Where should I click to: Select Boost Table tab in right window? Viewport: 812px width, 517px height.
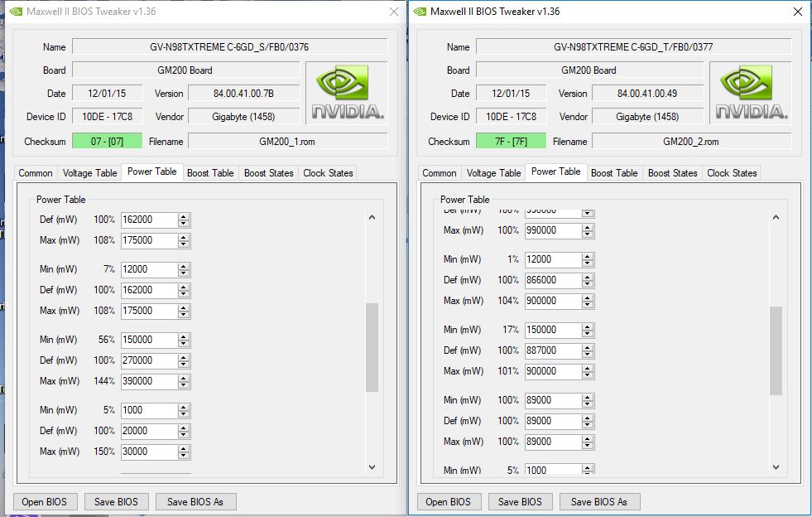pos(614,173)
